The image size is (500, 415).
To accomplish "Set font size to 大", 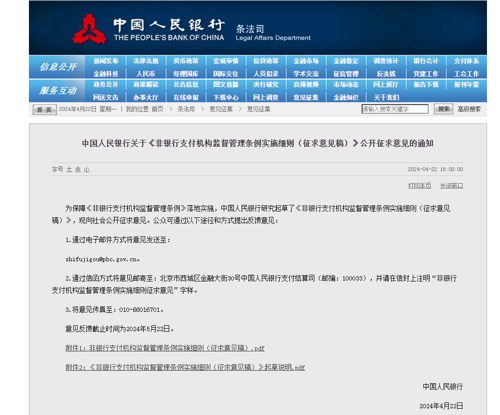I will (x=69, y=169).
